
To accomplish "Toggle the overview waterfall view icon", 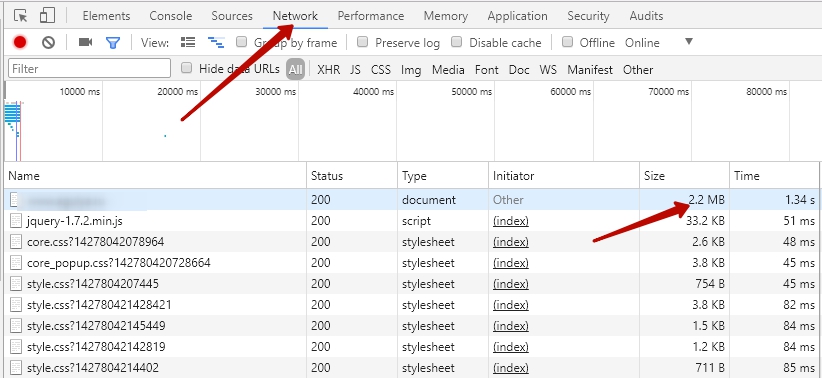I will 216,42.
